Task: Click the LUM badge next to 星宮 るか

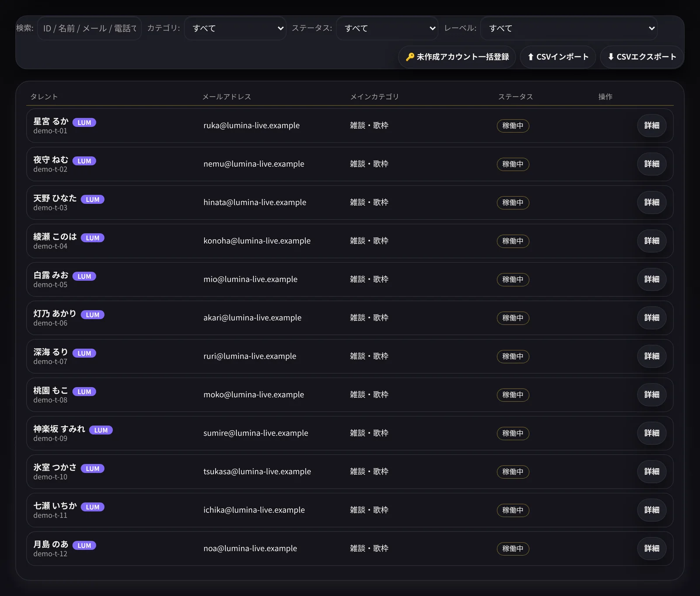Action: 84,122
